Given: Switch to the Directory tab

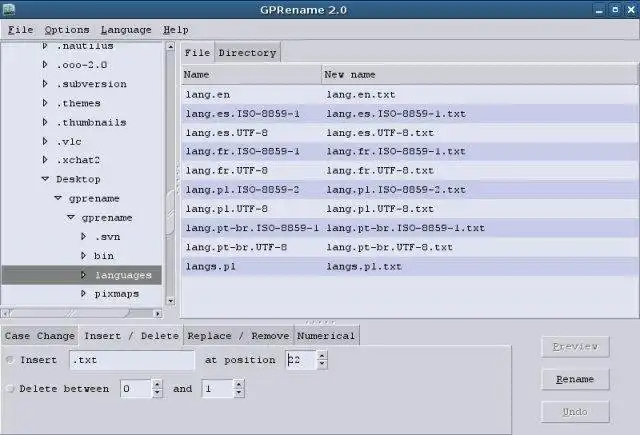Looking at the screenshot, I should pyautogui.click(x=247, y=53).
